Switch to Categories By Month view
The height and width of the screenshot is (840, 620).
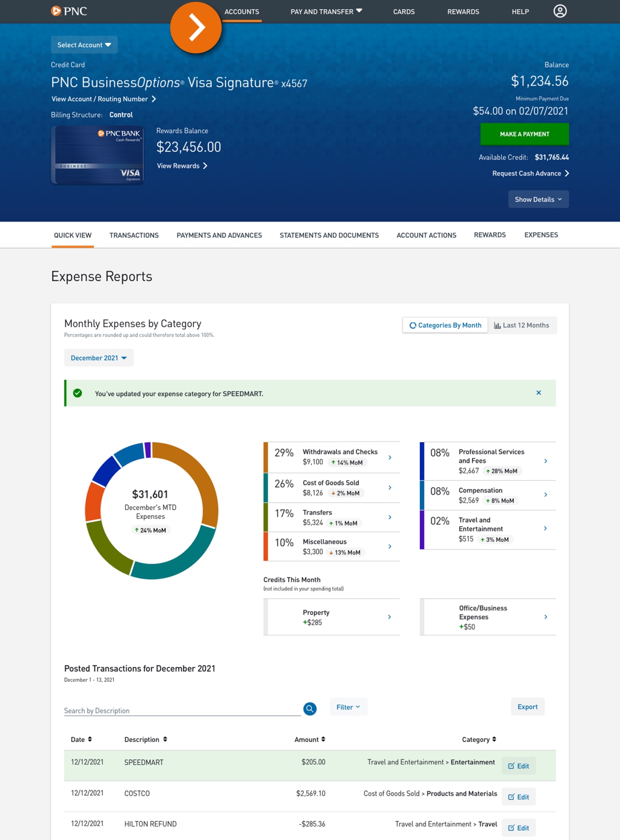445,325
